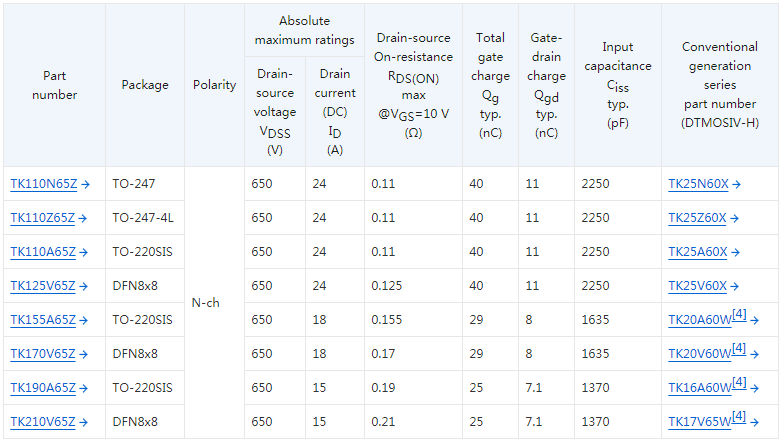This screenshot has height=441, width=782.
Task: Click the N-ch polarity cell
Action: pos(206,303)
